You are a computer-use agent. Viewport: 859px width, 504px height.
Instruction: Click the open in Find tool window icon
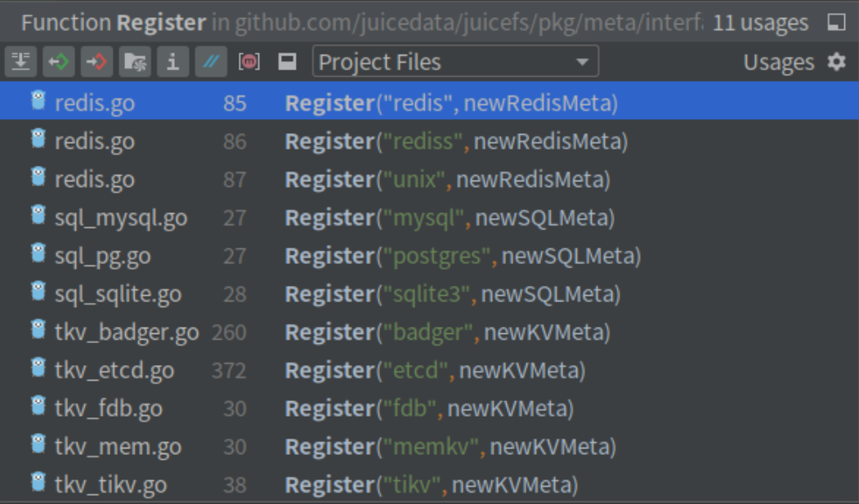coord(836,23)
